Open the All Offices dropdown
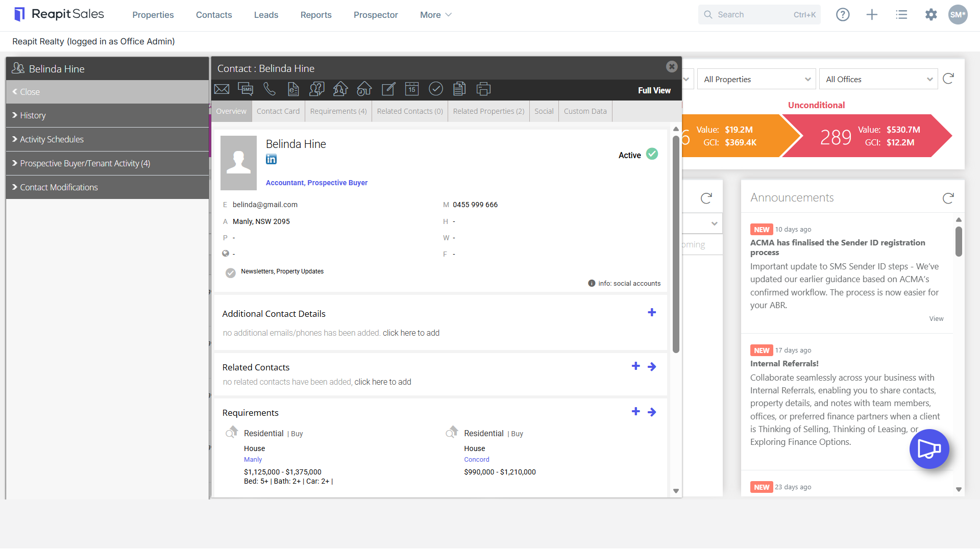The image size is (980, 551). point(878,79)
